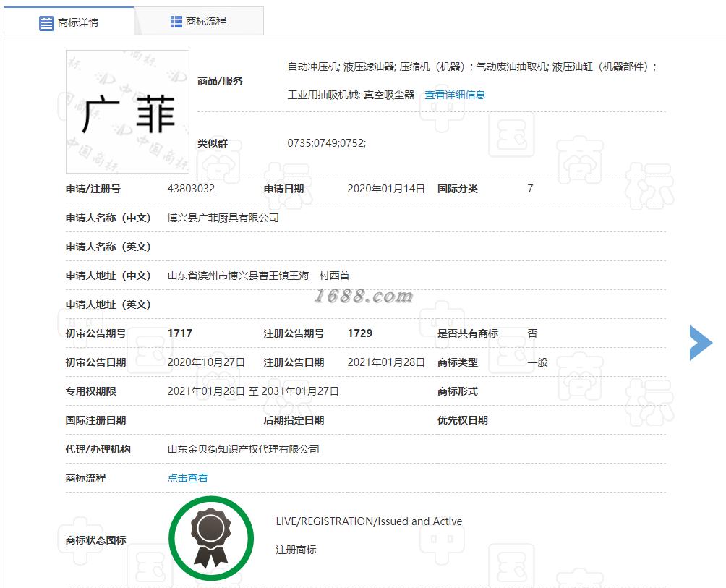Viewport: 726px width, 588px height.
Task: Click the 申请人地址（英文） label
Action: point(108,304)
